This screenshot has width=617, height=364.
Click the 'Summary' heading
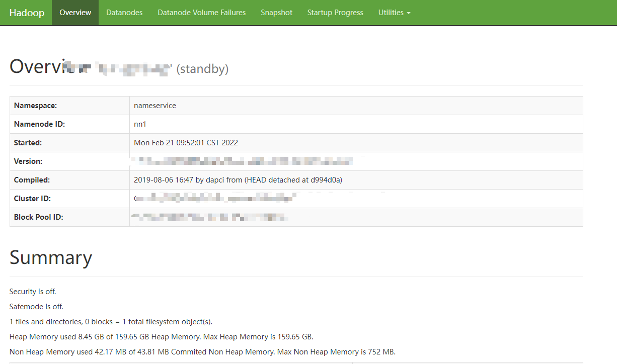click(51, 257)
